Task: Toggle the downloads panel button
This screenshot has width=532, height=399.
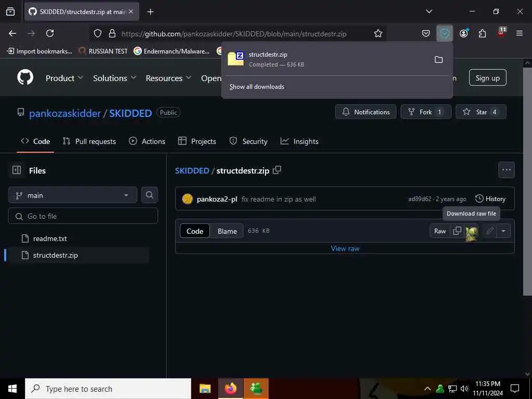Action: tap(445, 33)
